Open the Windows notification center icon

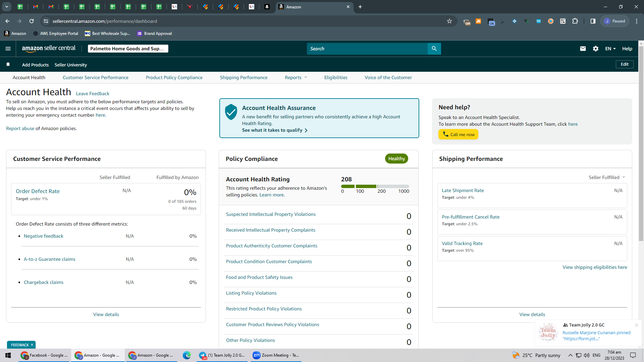point(633,355)
